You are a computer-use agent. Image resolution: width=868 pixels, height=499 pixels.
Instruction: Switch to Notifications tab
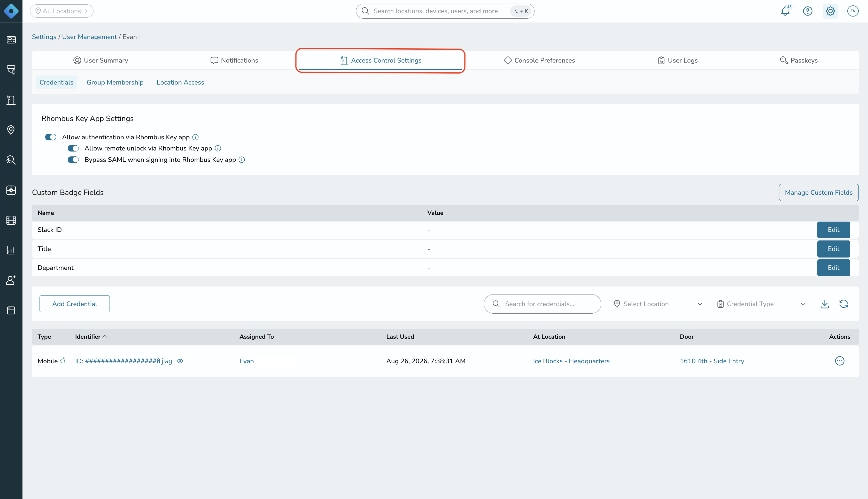(x=234, y=60)
